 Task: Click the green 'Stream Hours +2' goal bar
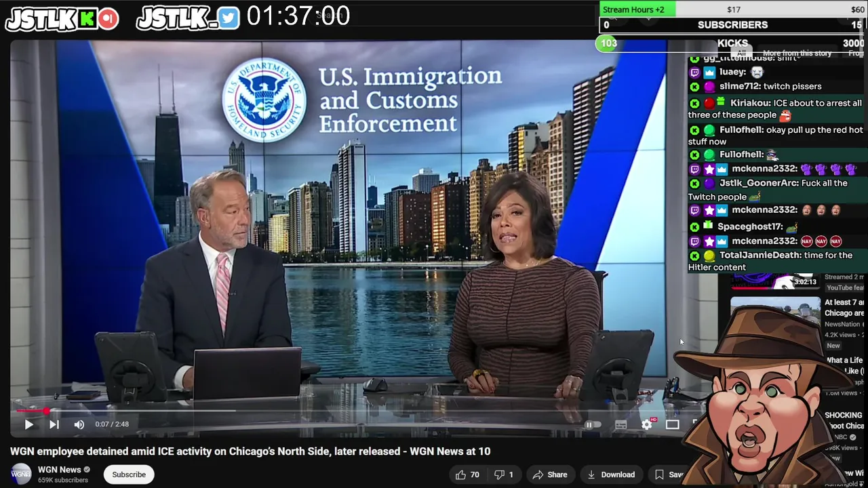coord(637,9)
